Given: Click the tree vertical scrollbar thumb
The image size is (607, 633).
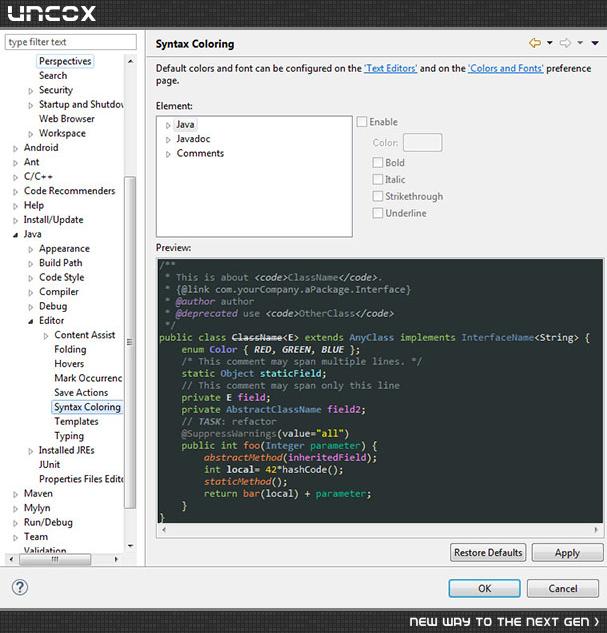Looking at the screenshot, I should click(130, 342).
